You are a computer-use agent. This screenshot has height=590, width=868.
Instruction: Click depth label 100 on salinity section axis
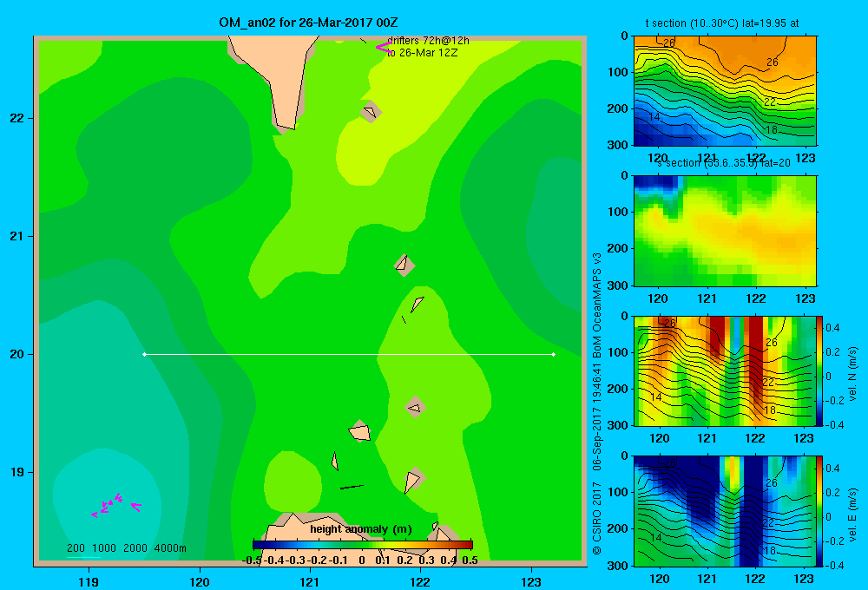click(x=618, y=212)
